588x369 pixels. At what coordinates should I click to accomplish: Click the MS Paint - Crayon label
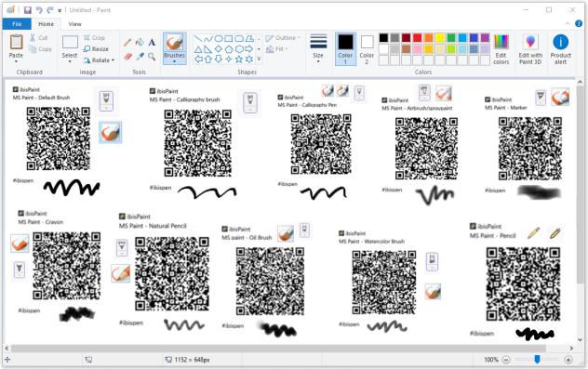41,222
